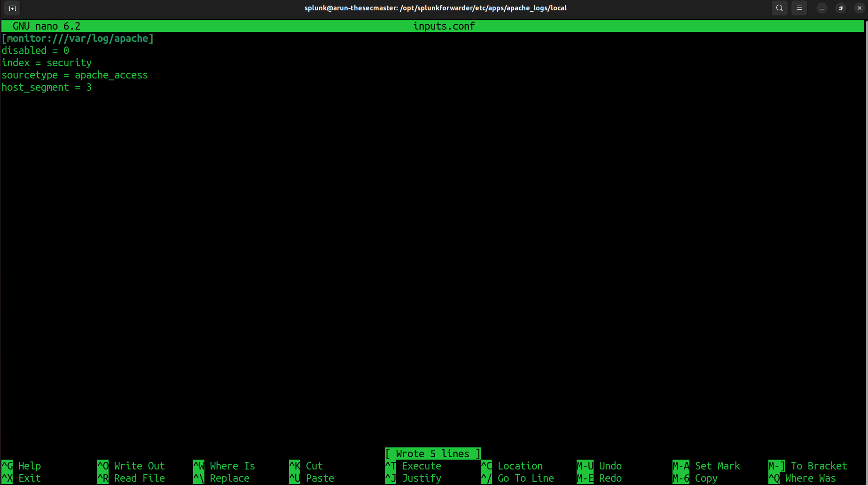Click the M-] To Bracket shortcut

(x=808, y=466)
